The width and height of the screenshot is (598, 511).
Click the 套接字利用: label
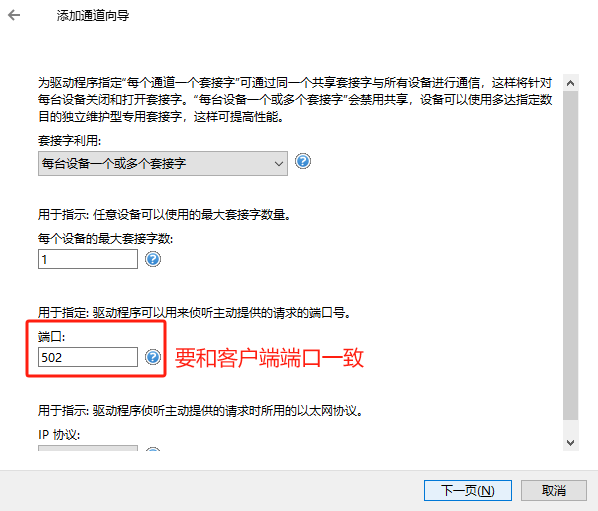click(69, 141)
